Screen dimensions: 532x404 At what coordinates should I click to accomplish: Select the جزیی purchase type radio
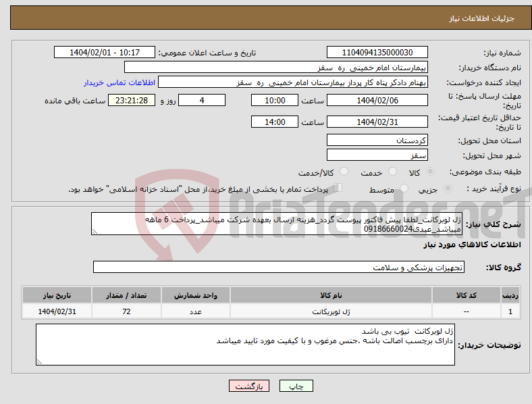point(448,188)
